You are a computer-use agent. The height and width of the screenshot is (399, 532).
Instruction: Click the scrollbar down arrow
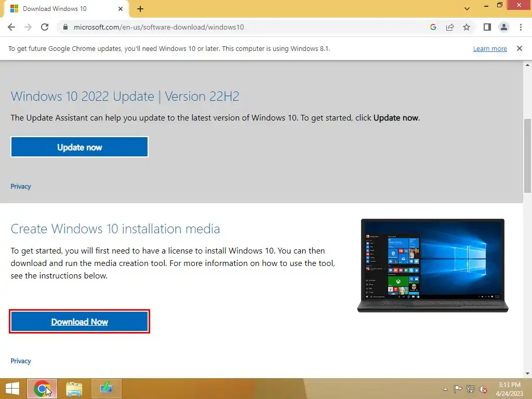[528, 374]
